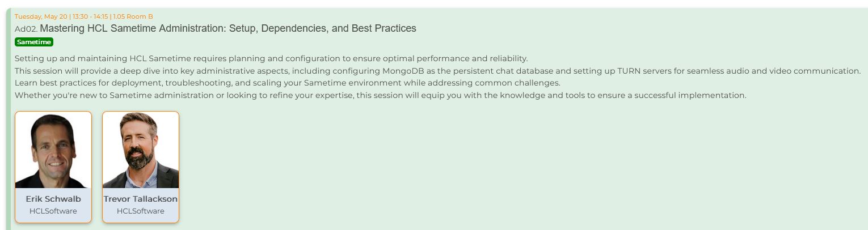Open Trevor Tallackson's speaker photo
The width and height of the screenshot is (868, 230).
[x=141, y=150]
